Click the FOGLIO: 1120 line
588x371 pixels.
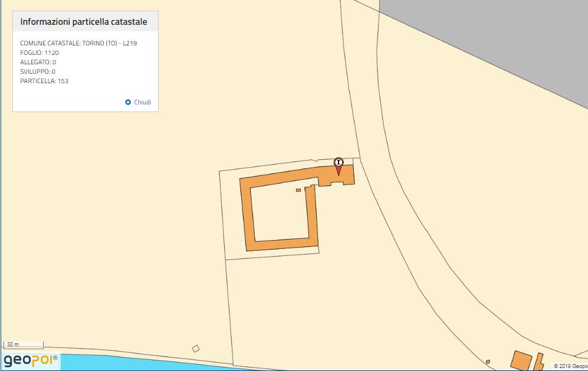point(40,52)
